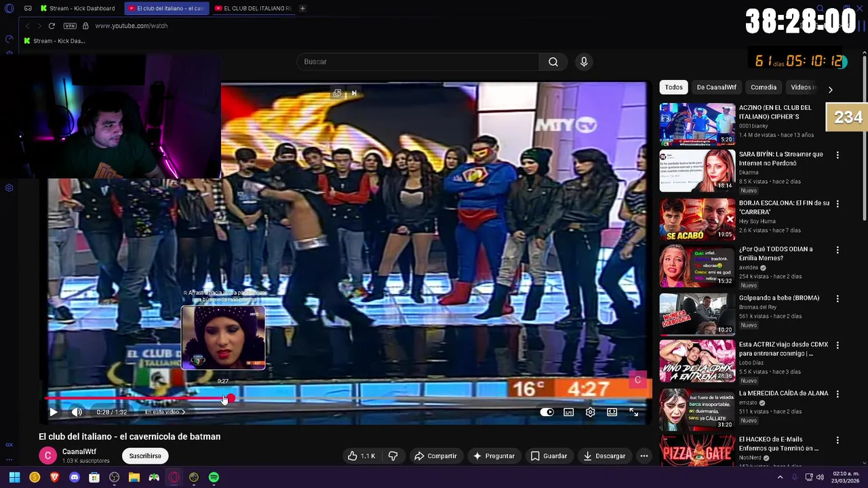
Task: Click the Descargar download button
Action: tap(604, 456)
